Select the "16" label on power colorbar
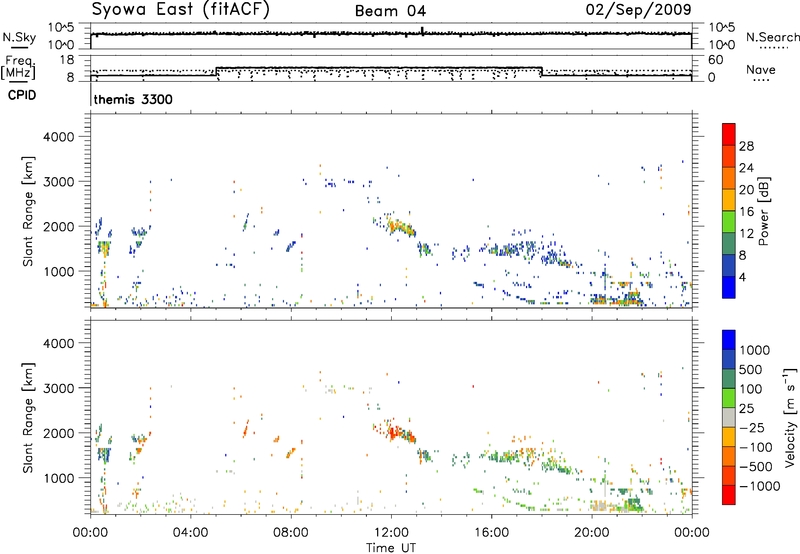800x554 pixels. point(746,212)
